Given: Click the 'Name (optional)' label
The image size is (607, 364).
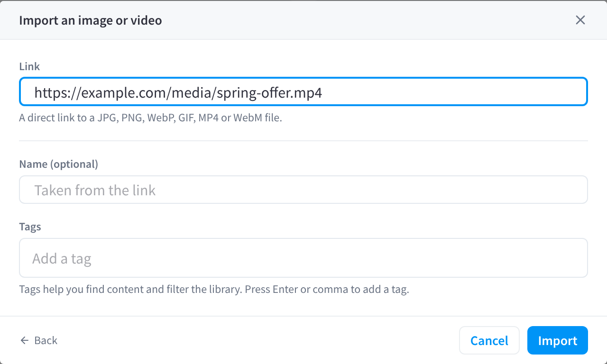Looking at the screenshot, I should coord(59,164).
